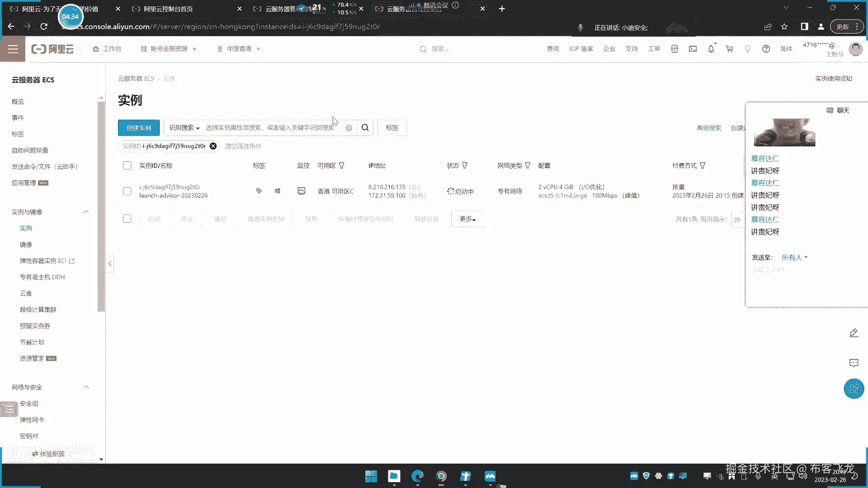Select the launch-advisor instance row checkbox
Viewport: 868px width, 488px height.
127,191
